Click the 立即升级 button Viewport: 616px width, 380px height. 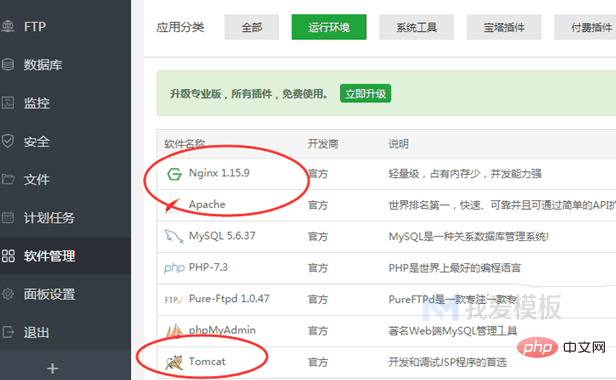point(365,94)
